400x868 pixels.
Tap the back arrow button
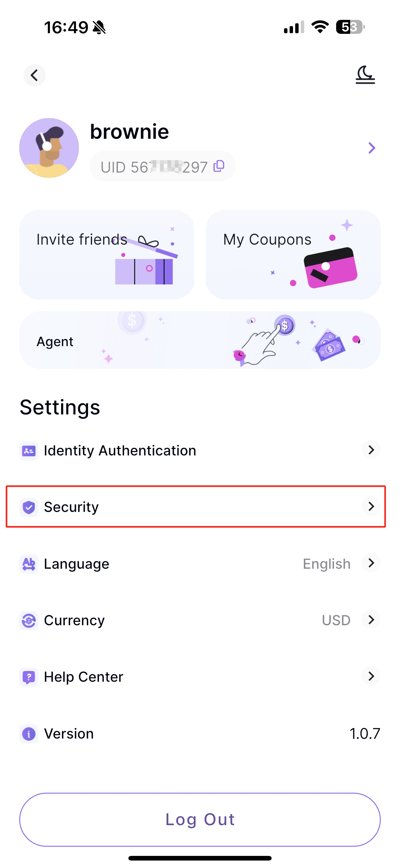point(34,75)
